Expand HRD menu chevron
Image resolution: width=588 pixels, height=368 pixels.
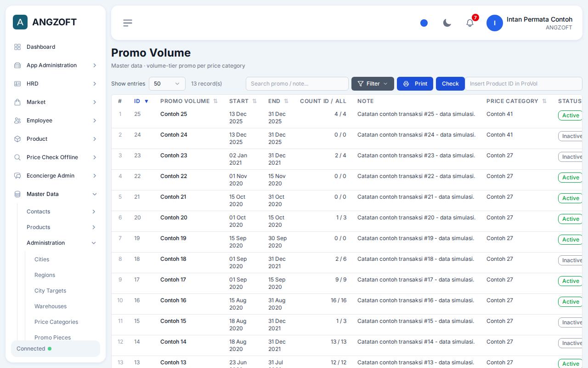click(95, 84)
